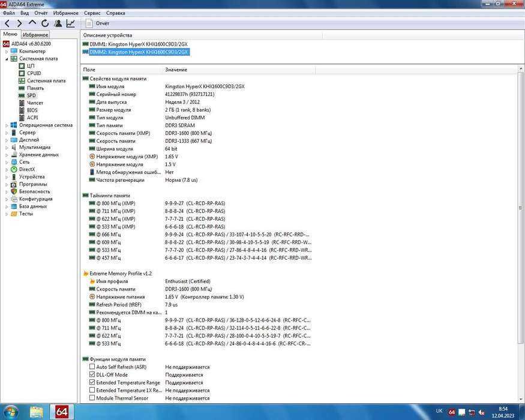Select the ЦП tree icon
The image size is (525, 420).
coord(22,66)
